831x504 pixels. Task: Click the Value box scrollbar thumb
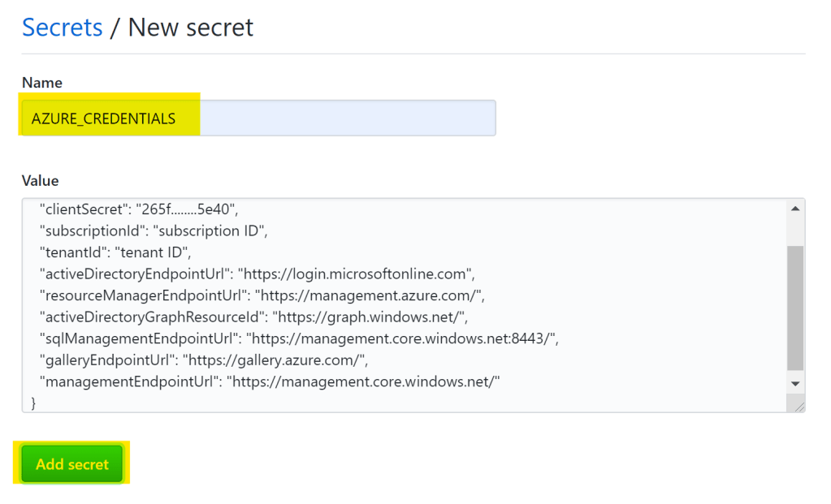click(x=795, y=308)
